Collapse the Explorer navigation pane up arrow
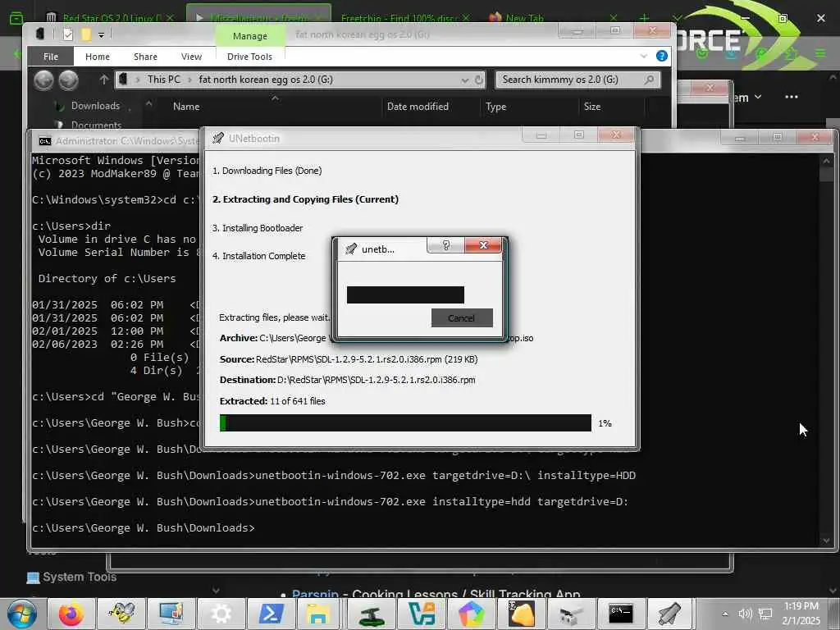Image resolution: width=840 pixels, height=630 pixels. pos(149,103)
